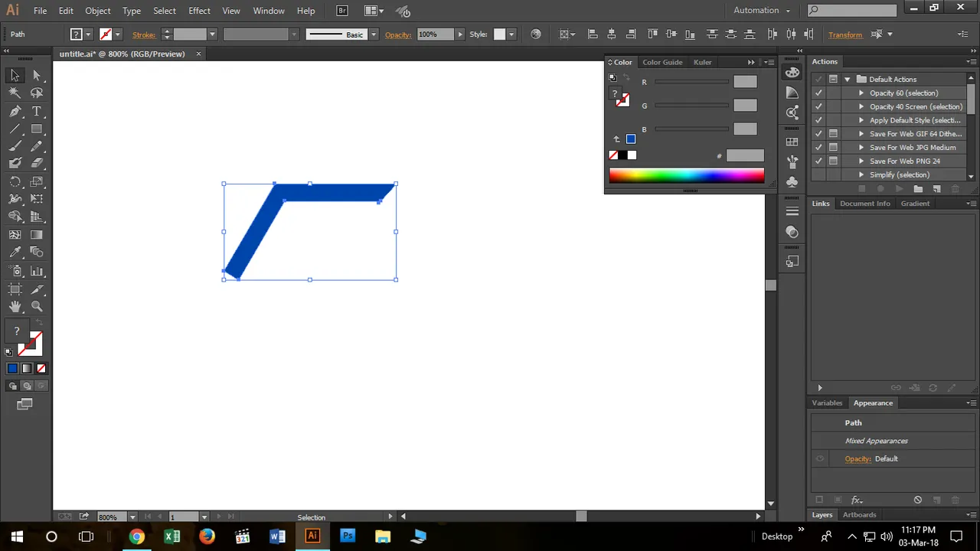Select the Type tool
The image size is (980, 551).
(x=36, y=112)
